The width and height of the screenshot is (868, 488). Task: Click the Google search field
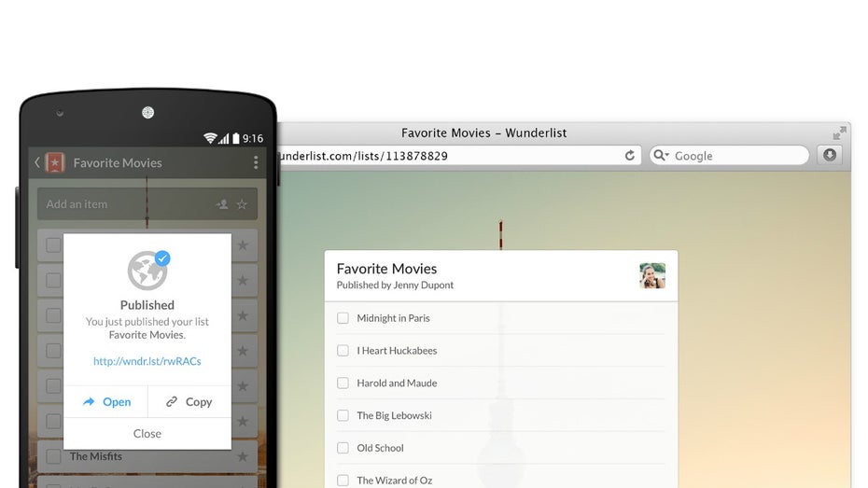coord(730,156)
